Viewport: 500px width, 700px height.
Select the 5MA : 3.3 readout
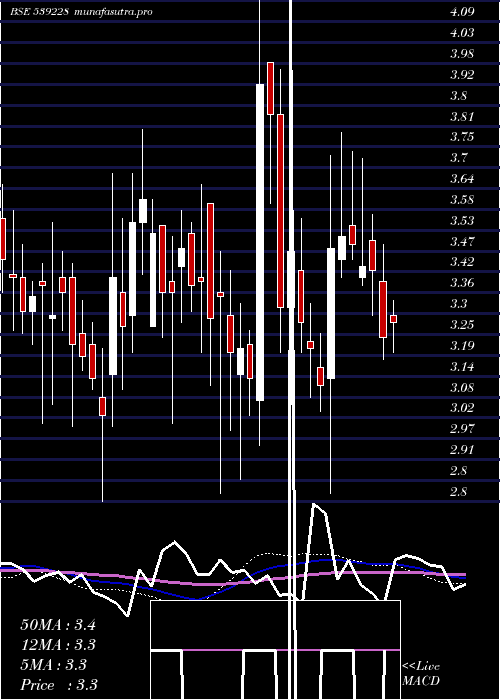click(x=53, y=665)
